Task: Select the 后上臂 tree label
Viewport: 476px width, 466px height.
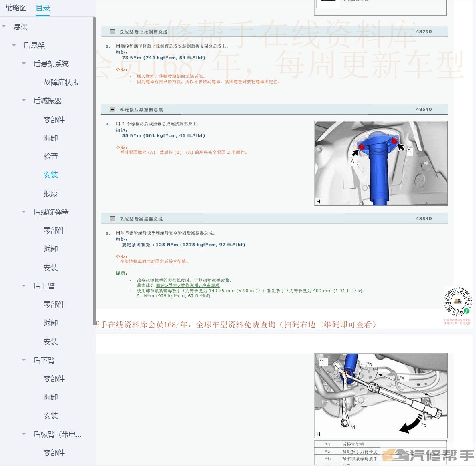Action: (x=44, y=286)
